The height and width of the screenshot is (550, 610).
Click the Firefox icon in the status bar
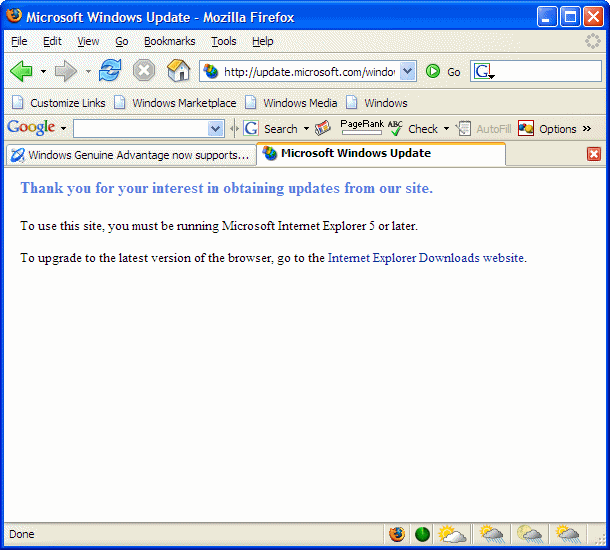pos(397,534)
